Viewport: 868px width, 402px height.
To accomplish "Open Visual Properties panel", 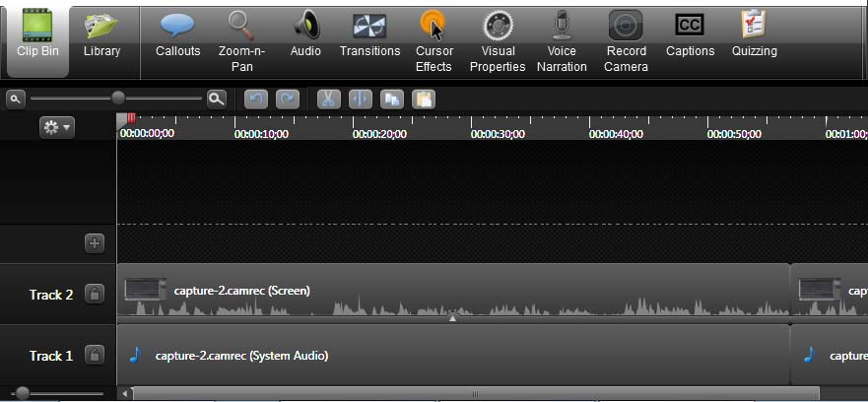I will point(499,39).
